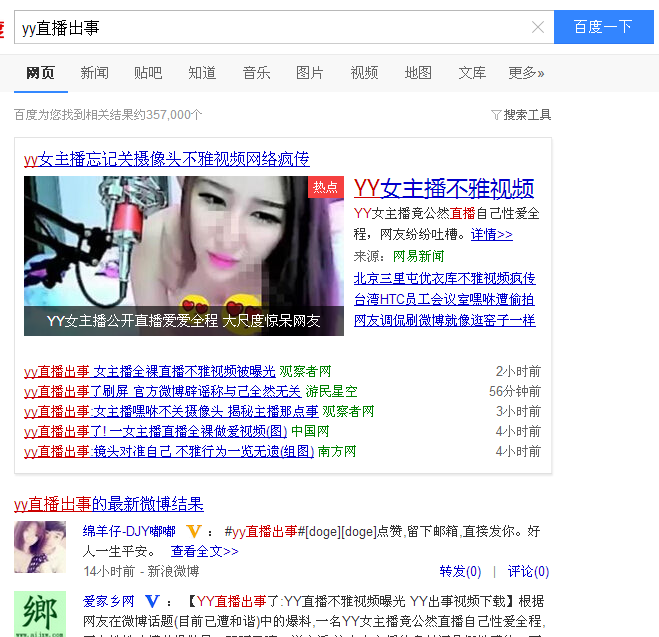The height and width of the screenshot is (637, 659).
Task: Open the 揭秘主播那点事 result
Action: (x=171, y=411)
